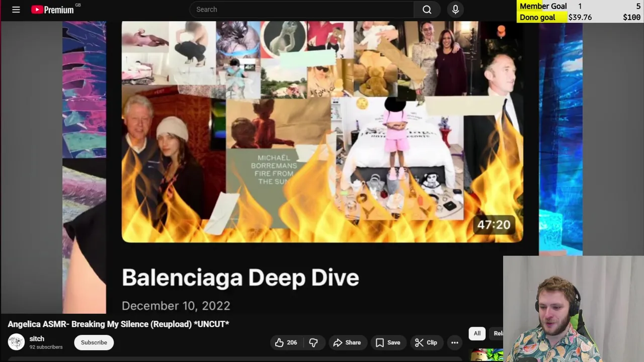Click the 92 subscribers count
Screen dimensions: 644x362
(46, 347)
